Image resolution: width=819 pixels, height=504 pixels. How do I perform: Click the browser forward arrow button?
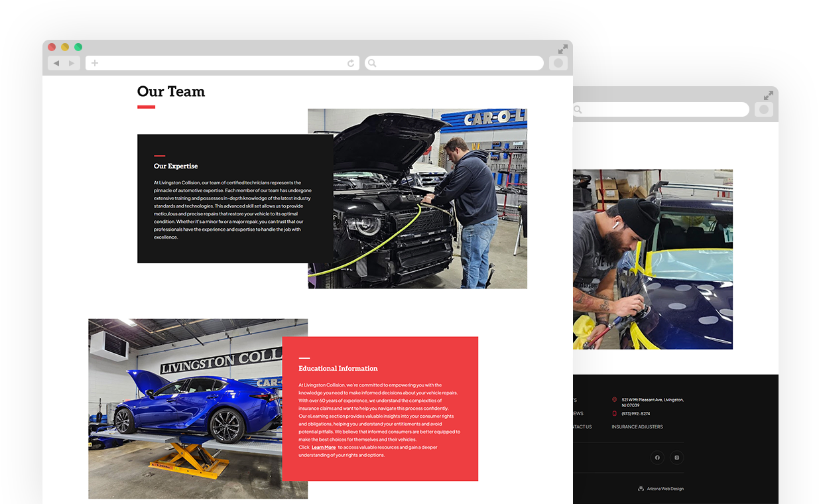click(72, 63)
